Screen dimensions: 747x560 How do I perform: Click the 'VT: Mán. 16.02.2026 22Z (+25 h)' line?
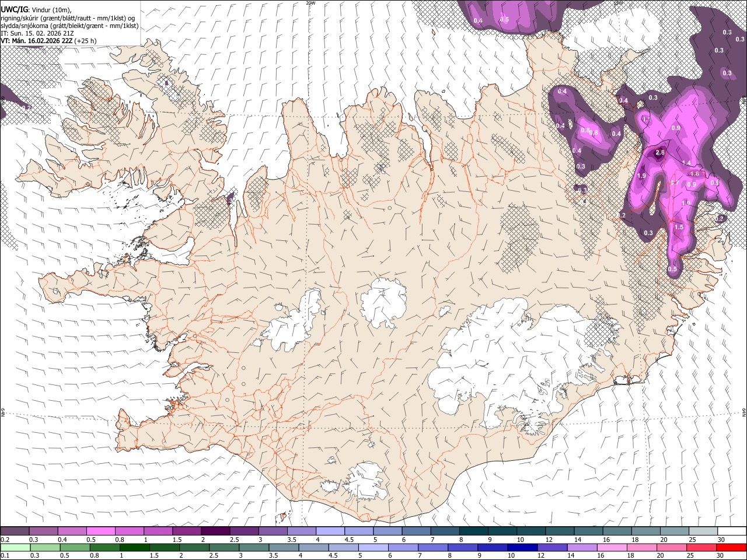coord(48,41)
